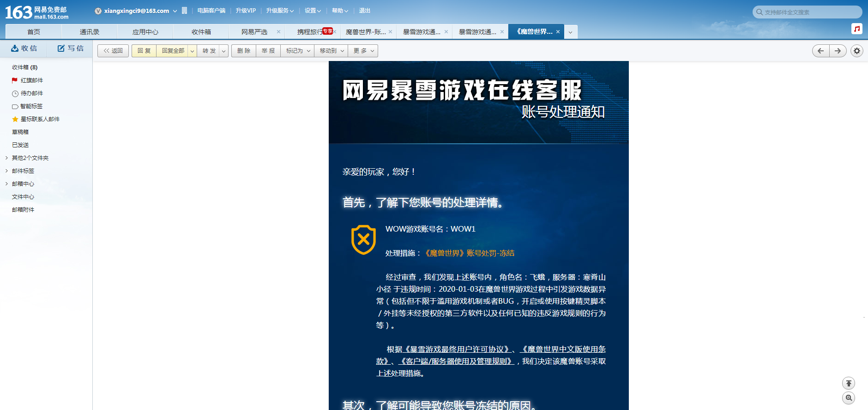Go to previous email with left arrow
This screenshot has height=410, width=868.
(821, 51)
